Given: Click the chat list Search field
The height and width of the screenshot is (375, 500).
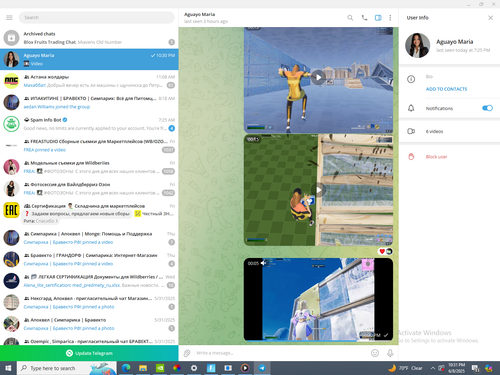Looking at the screenshot, I should tap(97, 17).
